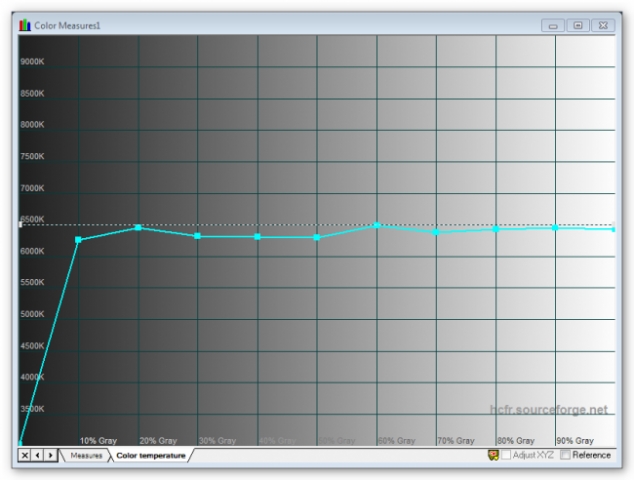This screenshot has height=480, width=634.
Task: Close the Color Measures1 window
Action: point(603,24)
